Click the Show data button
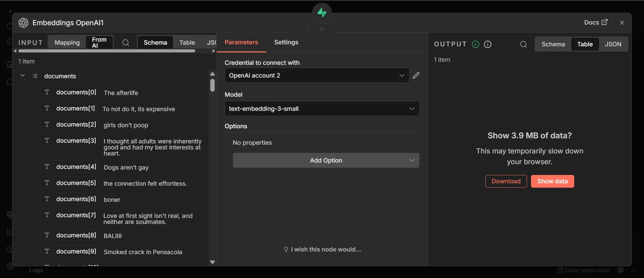Screen dimensions: 644x278 coord(552,181)
